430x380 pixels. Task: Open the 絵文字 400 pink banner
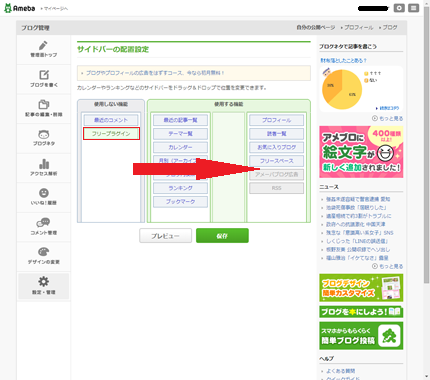pyautogui.click(x=361, y=152)
